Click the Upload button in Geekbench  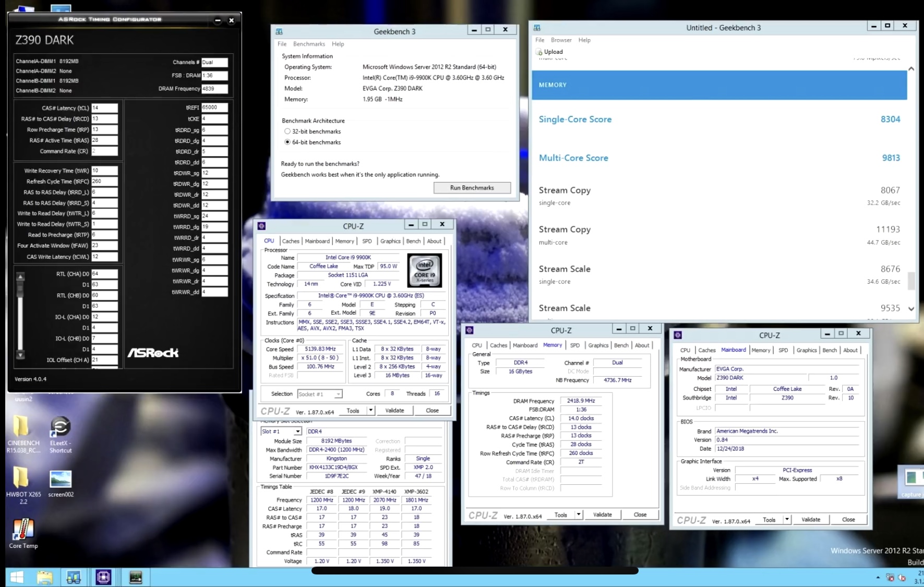549,52
